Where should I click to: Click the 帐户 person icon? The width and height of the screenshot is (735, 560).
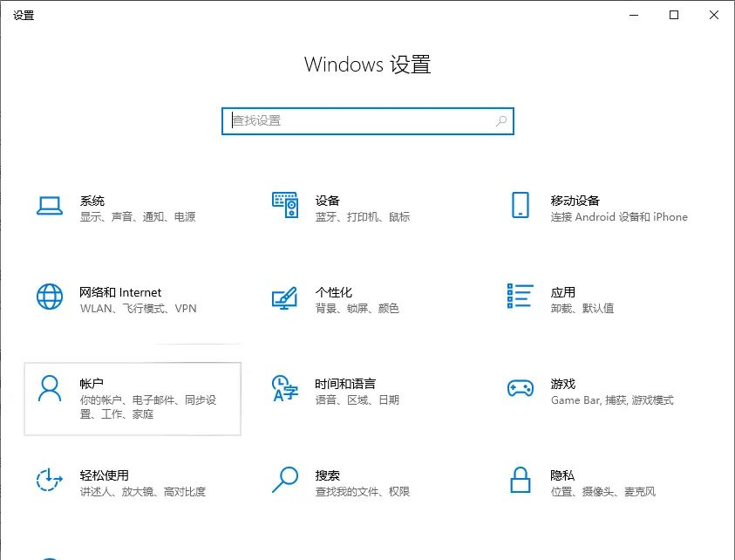(50, 388)
